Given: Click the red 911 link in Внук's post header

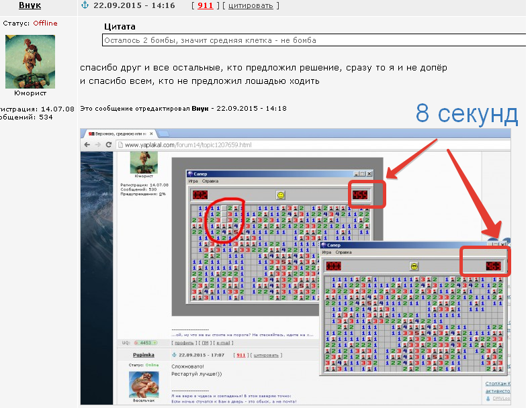Looking at the screenshot, I should coord(206,5).
